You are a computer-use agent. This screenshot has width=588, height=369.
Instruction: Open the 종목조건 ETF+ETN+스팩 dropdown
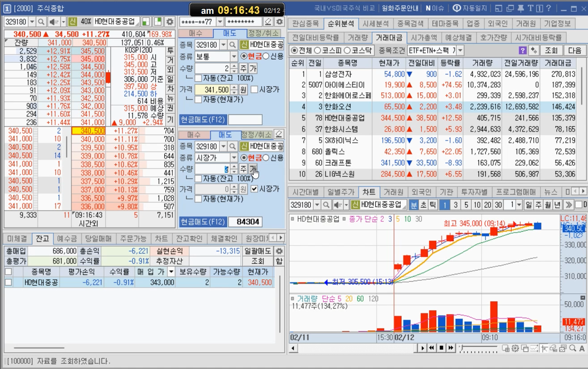(x=460, y=50)
